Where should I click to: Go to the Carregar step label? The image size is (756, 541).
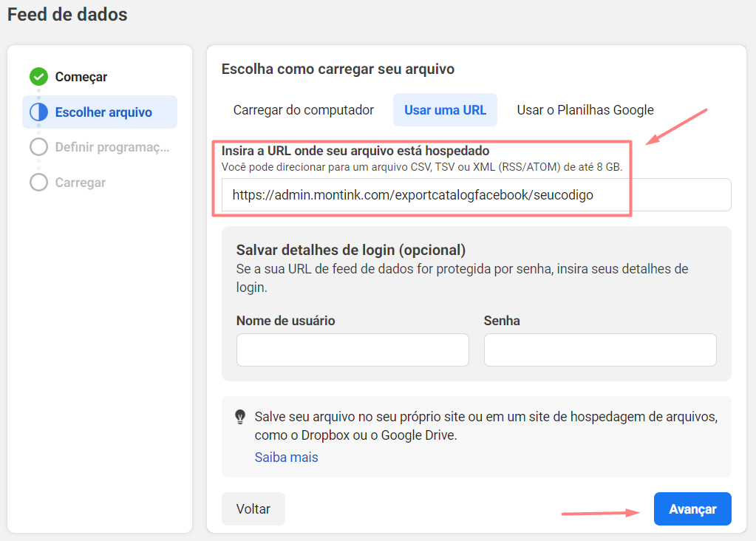pyautogui.click(x=80, y=183)
